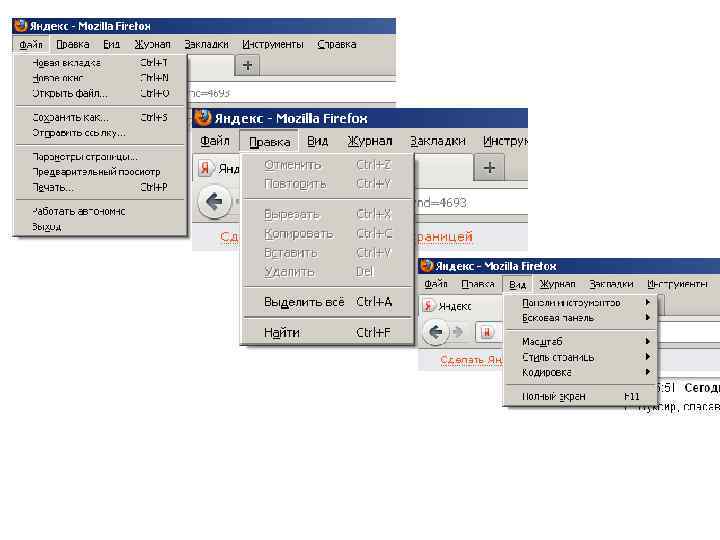The image size is (720, 540).
Task: Select Вставить in the Правка menu
Action: [327, 253]
